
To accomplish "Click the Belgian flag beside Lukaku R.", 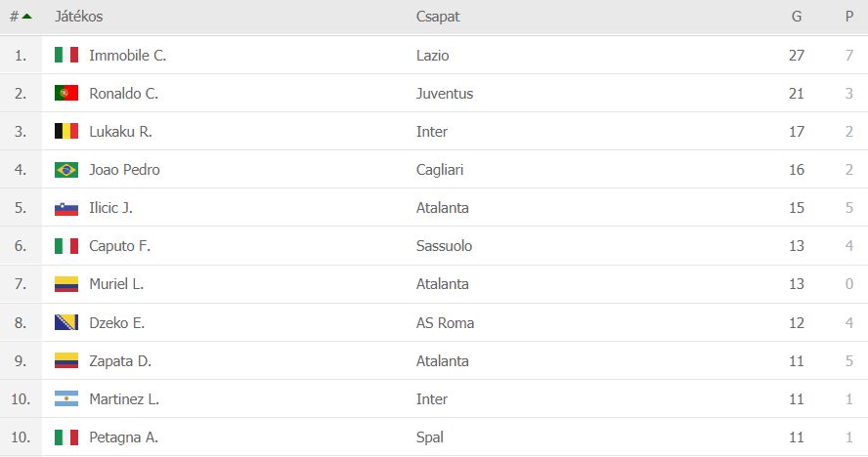I will (x=65, y=132).
